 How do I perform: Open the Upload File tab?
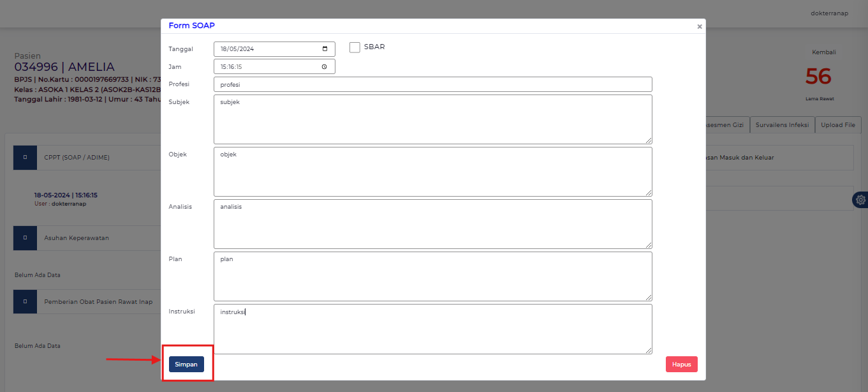coord(837,124)
